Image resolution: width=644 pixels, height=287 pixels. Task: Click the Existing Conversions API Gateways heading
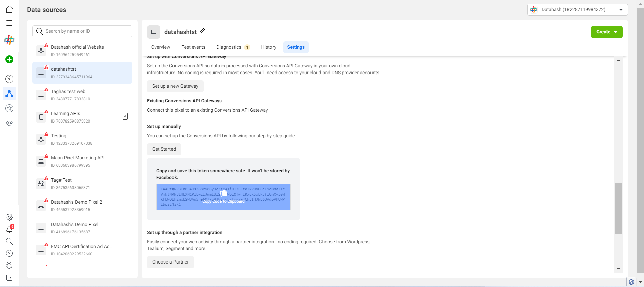tap(184, 101)
